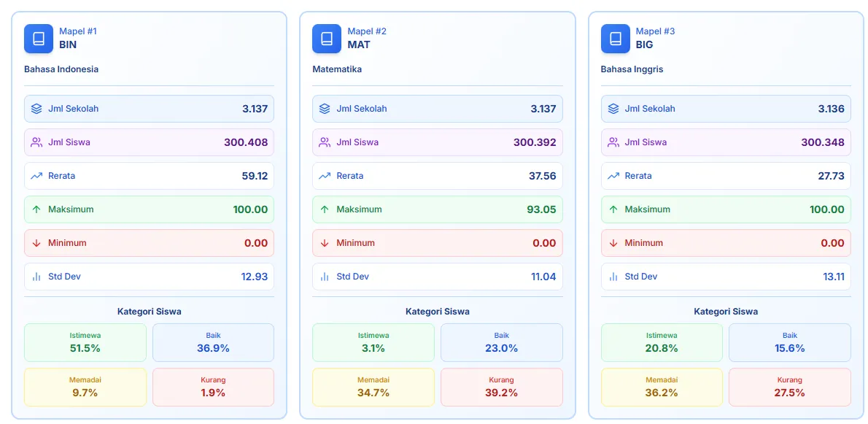Open the Mapel #2 label link

coord(367,31)
